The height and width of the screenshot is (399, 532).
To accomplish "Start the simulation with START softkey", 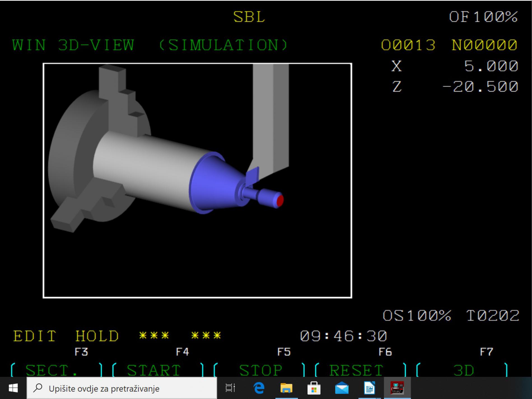I will click(x=154, y=370).
